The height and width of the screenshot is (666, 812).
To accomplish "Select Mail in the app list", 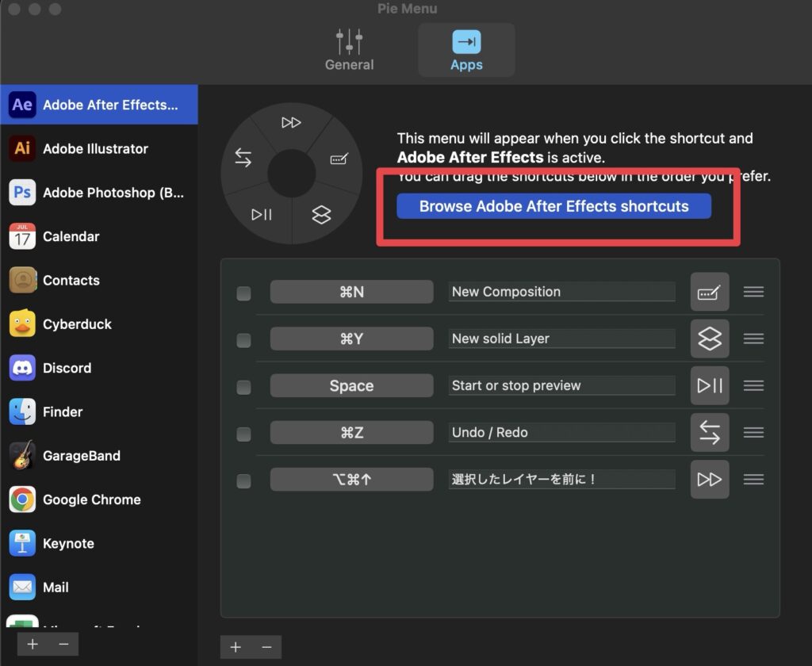I will [99, 588].
